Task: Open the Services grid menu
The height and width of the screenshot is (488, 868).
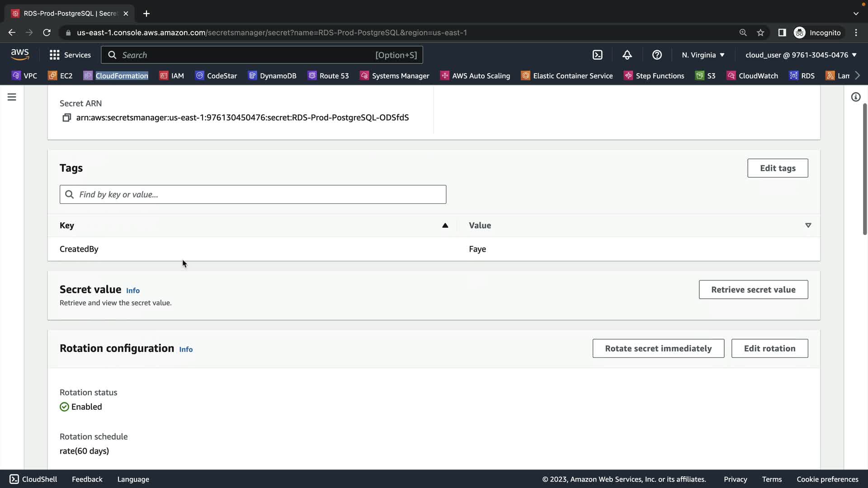Action: coord(70,55)
